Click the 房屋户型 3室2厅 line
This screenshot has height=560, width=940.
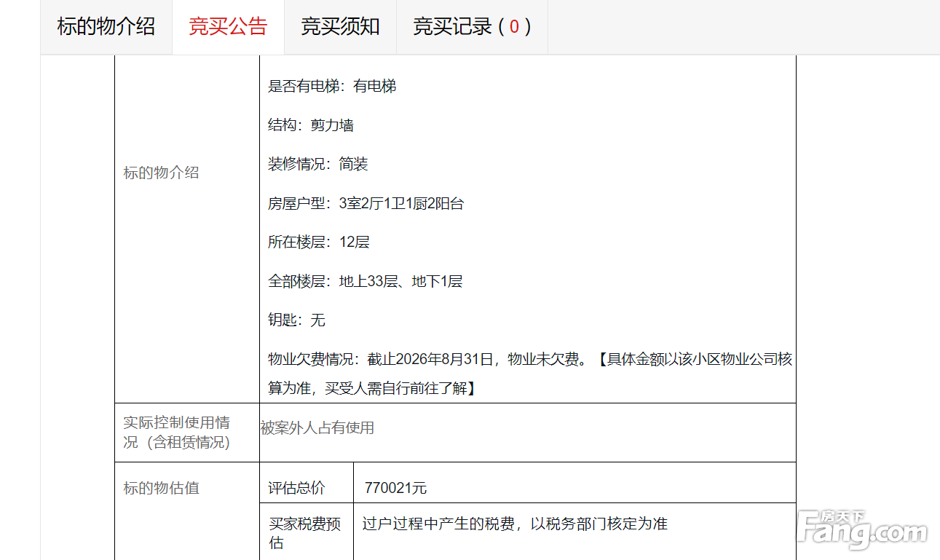pos(366,203)
